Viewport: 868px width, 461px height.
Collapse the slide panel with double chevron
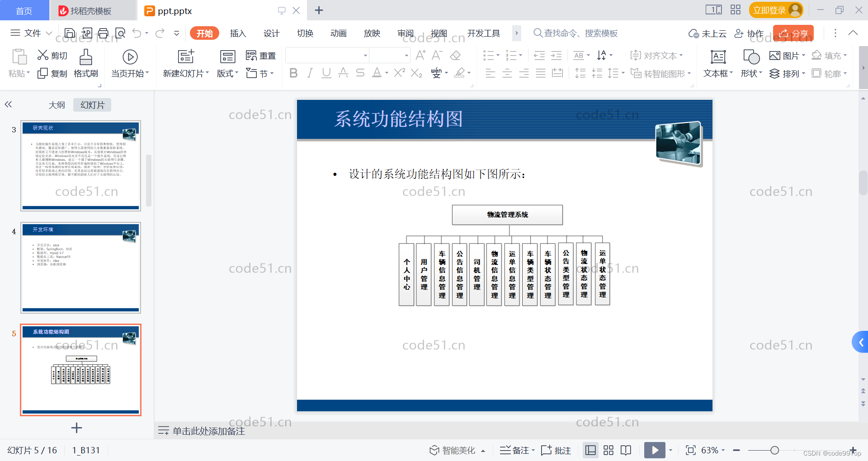pos(8,104)
